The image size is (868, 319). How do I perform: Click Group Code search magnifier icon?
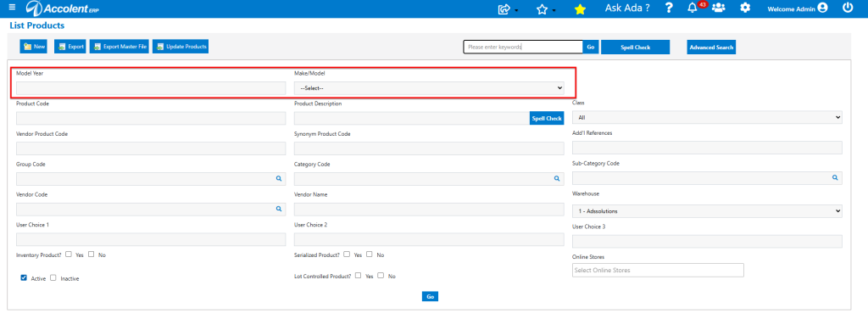(279, 178)
